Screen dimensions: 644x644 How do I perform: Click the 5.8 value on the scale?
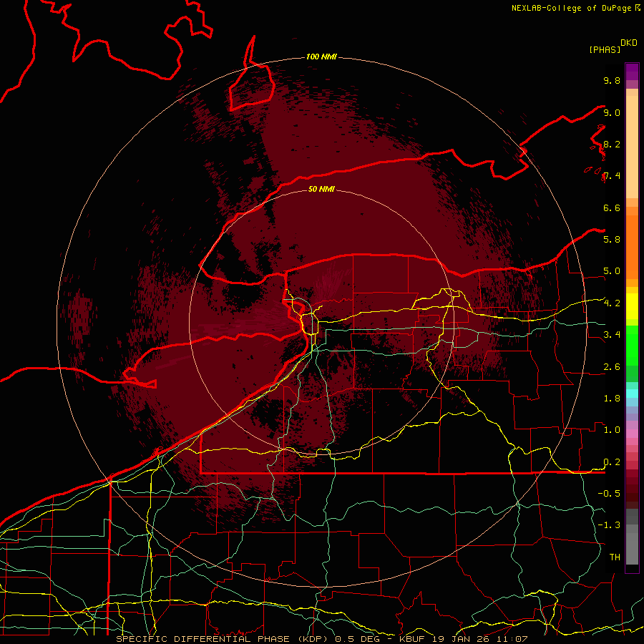tap(611, 239)
